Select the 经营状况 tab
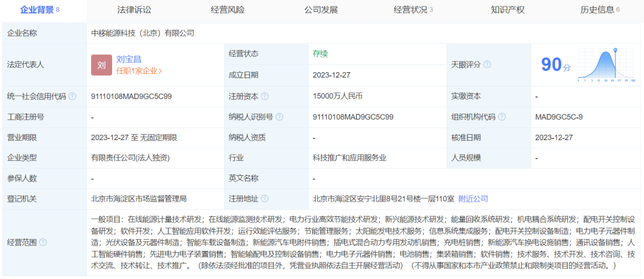 (x=413, y=10)
